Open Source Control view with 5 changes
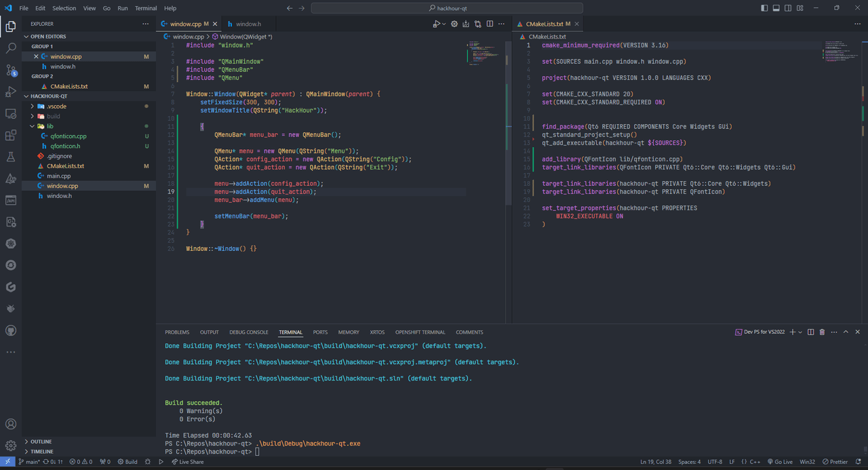Viewport: 868px width, 470px height. click(11, 71)
